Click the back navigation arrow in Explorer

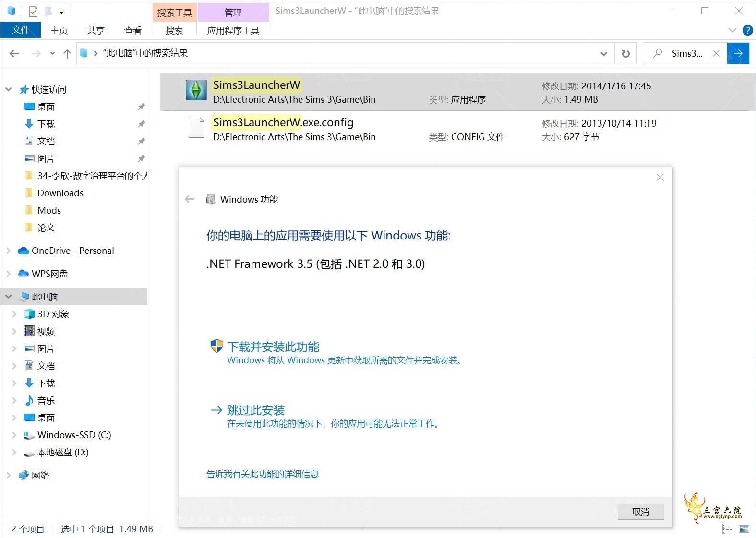[x=14, y=53]
